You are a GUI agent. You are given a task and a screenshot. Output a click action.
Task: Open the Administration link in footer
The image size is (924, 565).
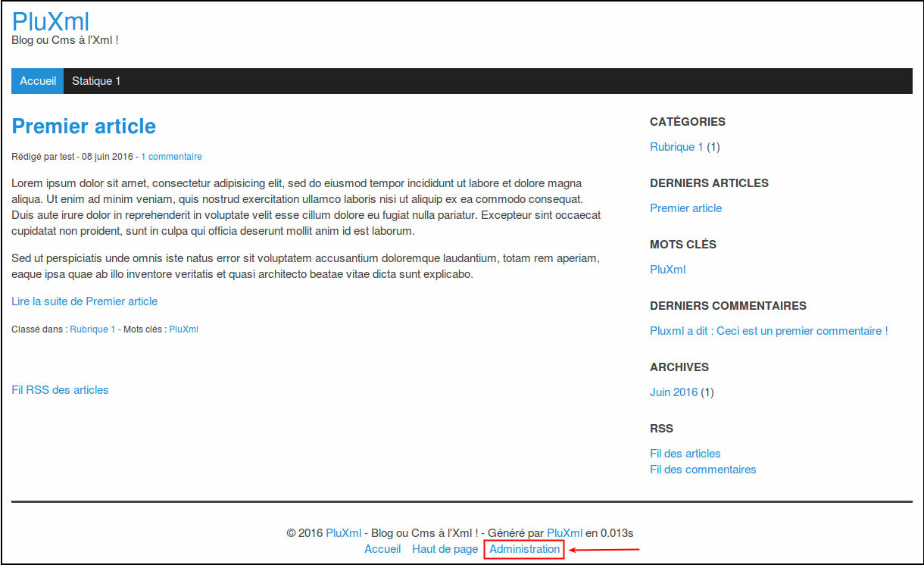point(524,549)
